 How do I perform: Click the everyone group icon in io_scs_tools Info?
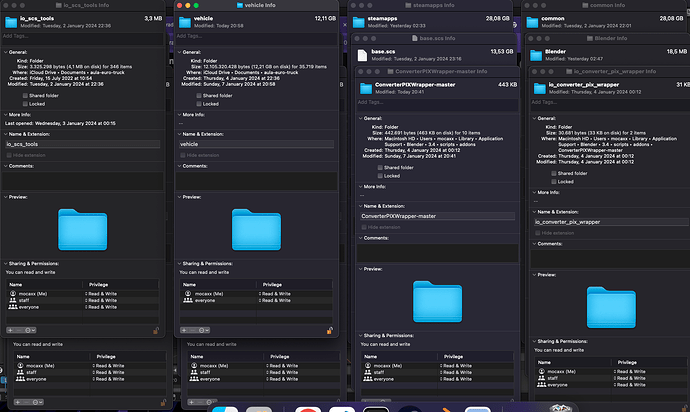(13, 307)
